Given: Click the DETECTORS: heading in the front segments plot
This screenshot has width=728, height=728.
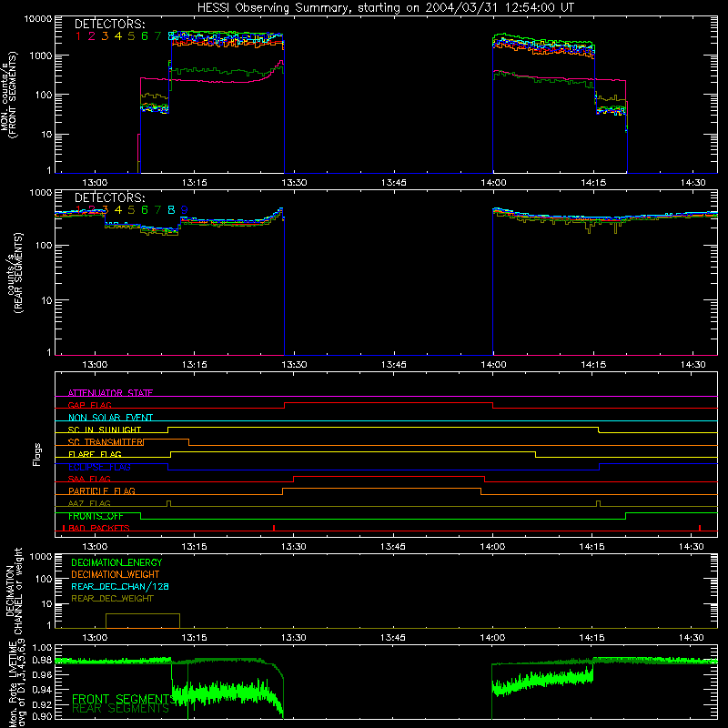Looking at the screenshot, I should pos(109,24).
